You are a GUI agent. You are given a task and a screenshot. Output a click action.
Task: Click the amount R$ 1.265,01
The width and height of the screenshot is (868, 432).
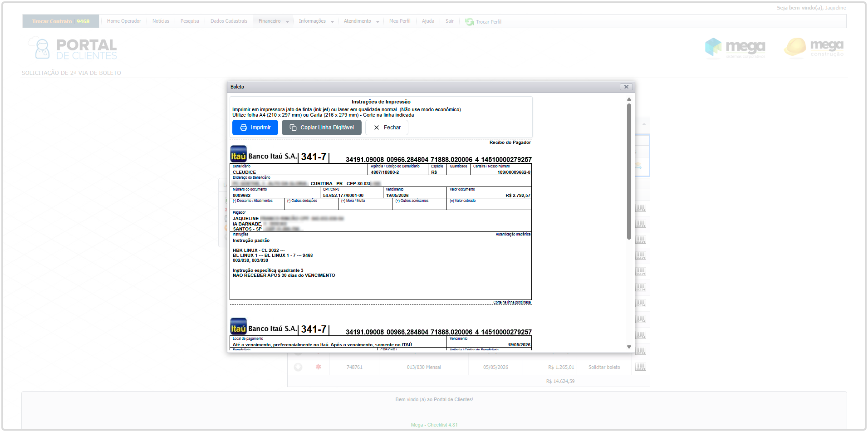(x=561, y=367)
